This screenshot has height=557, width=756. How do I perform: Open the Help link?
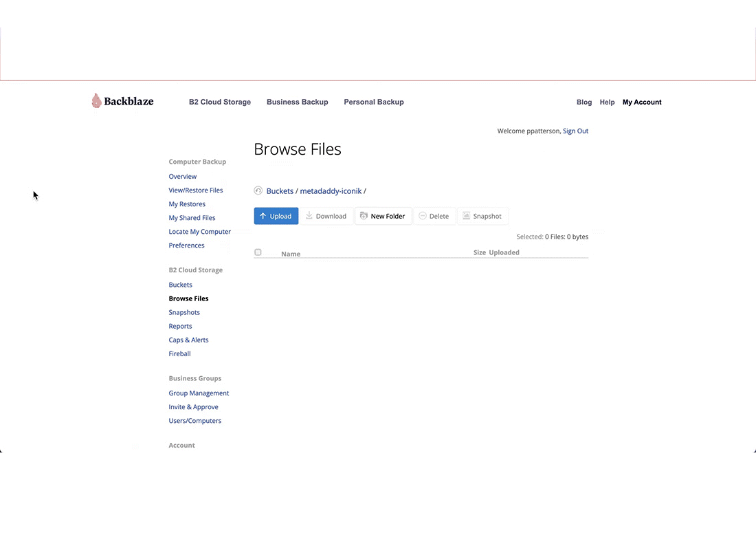[x=607, y=102]
